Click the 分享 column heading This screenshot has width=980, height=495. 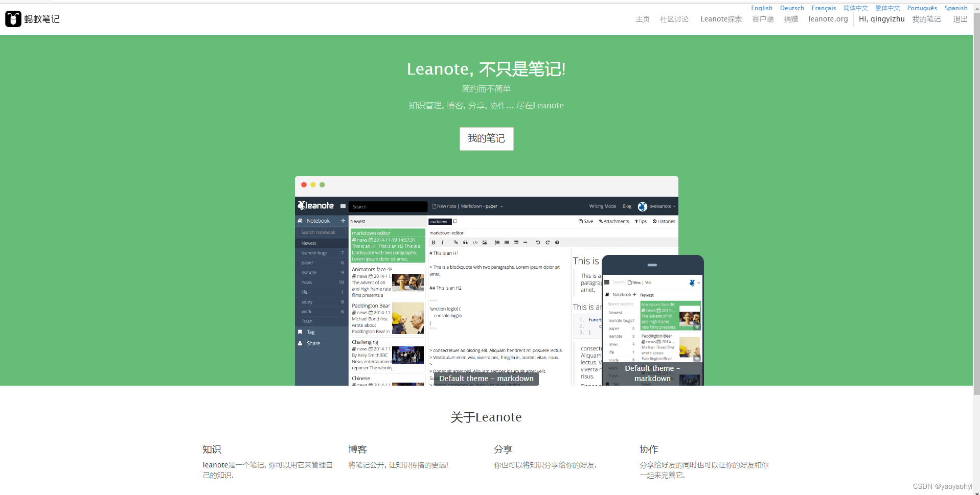click(x=503, y=450)
